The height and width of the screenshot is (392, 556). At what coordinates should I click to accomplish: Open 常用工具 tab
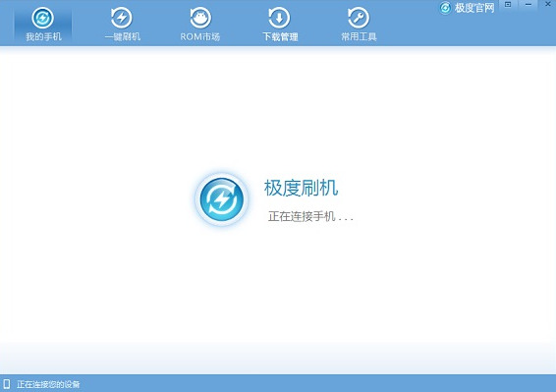pos(359,24)
